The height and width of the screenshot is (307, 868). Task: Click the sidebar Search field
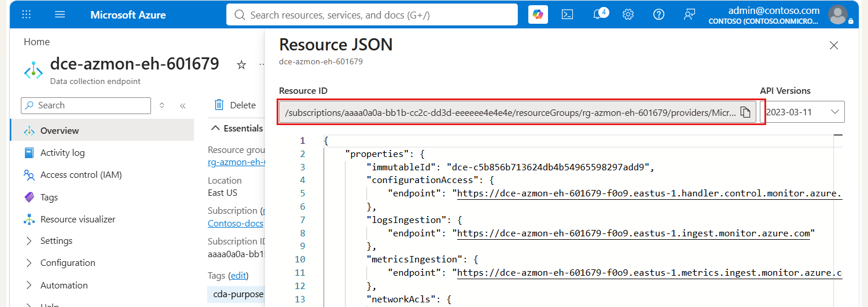86,105
